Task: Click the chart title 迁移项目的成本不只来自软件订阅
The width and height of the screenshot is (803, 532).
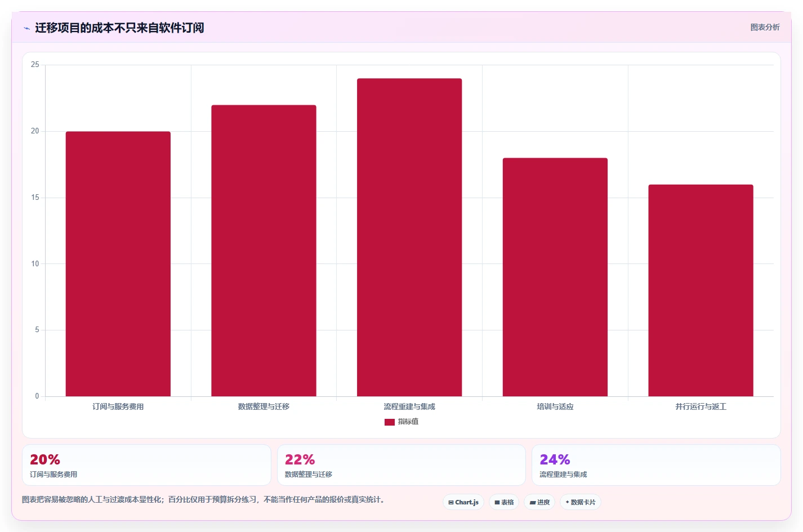Action: 119,28
